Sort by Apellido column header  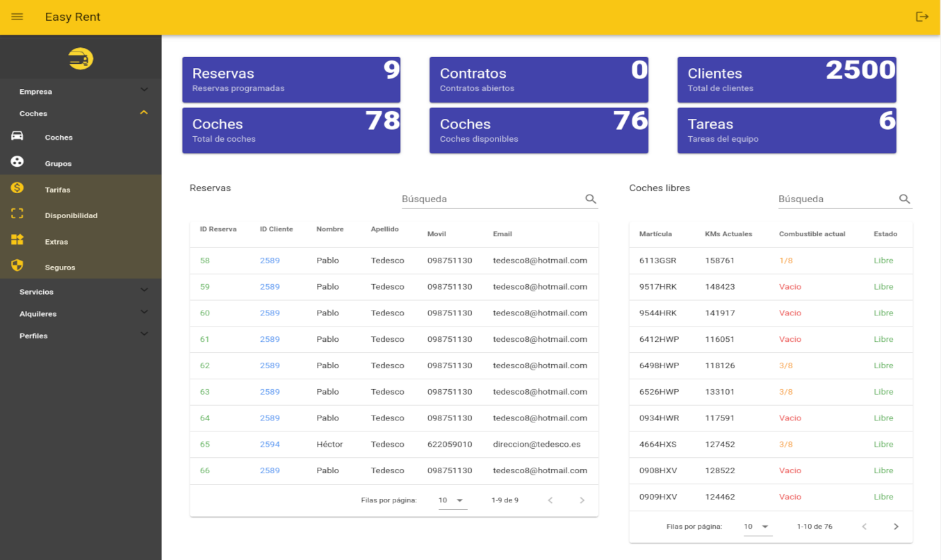(384, 229)
